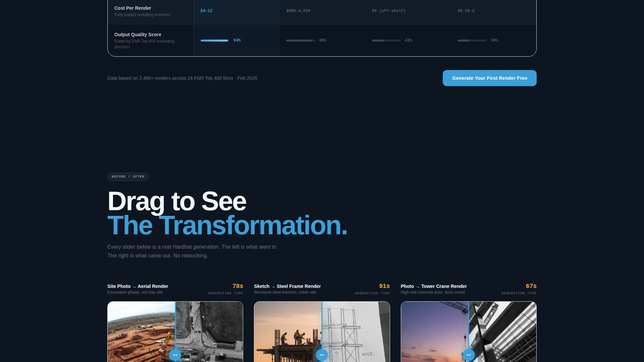Click the tower crane dusk comparison image
Screen dimensions: 644x362
coord(469,331)
